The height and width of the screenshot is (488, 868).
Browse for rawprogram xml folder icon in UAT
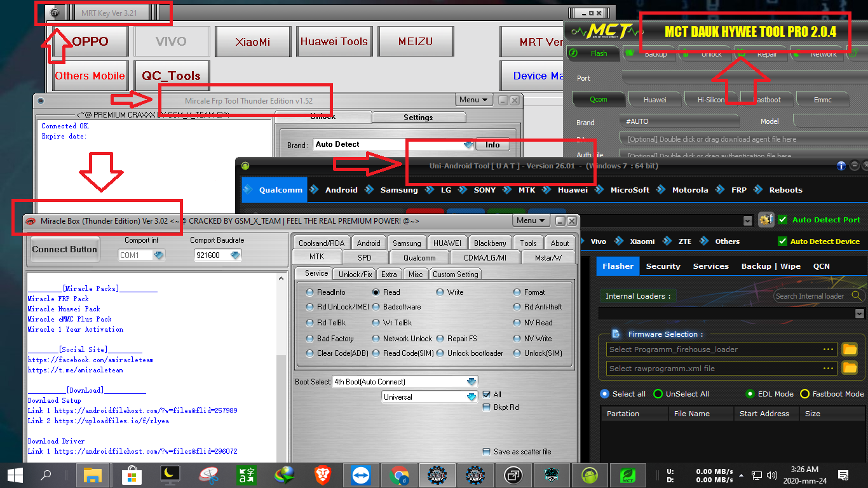pyautogui.click(x=850, y=368)
